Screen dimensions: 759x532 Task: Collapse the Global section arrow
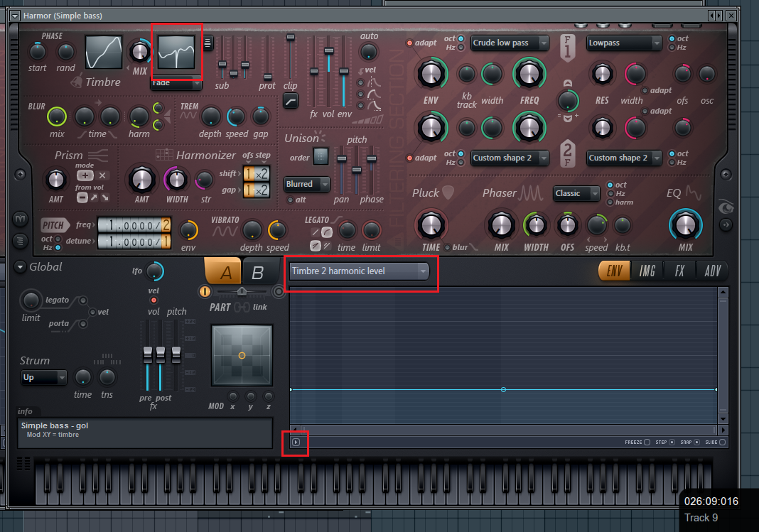click(20, 267)
